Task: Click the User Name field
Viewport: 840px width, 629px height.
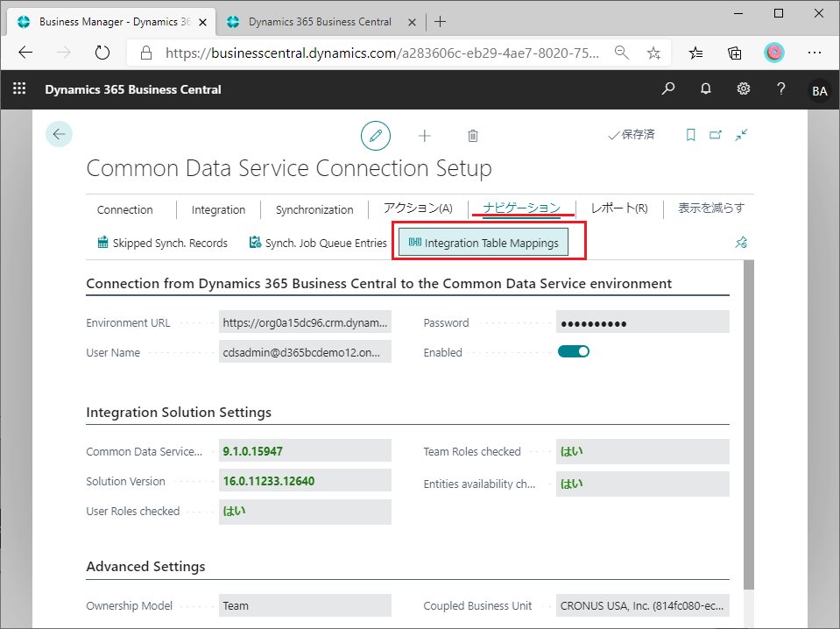Action: [305, 352]
